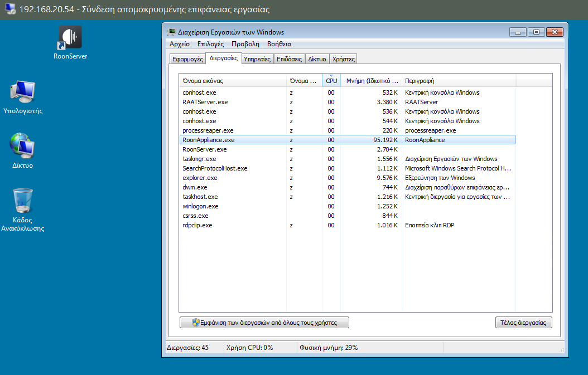Image resolution: width=588 pixels, height=375 pixels.
Task: Switch to the Χρήστες tab
Action: [343, 59]
